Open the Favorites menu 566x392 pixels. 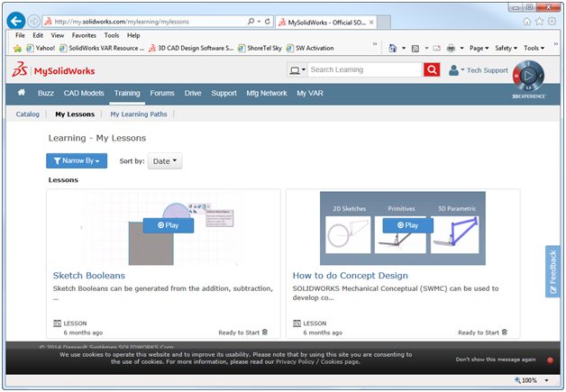tap(84, 35)
